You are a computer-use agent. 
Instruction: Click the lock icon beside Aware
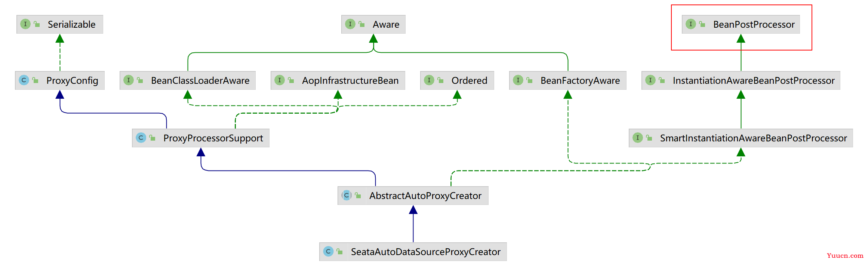(x=361, y=24)
